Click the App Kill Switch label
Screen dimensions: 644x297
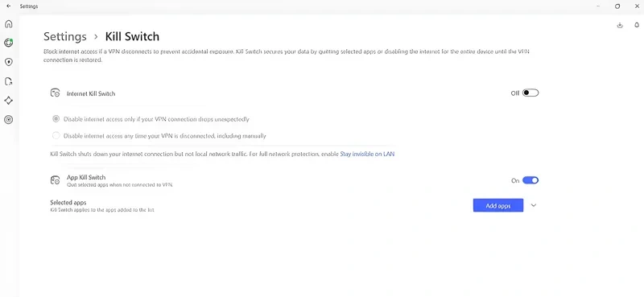[x=86, y=177]
